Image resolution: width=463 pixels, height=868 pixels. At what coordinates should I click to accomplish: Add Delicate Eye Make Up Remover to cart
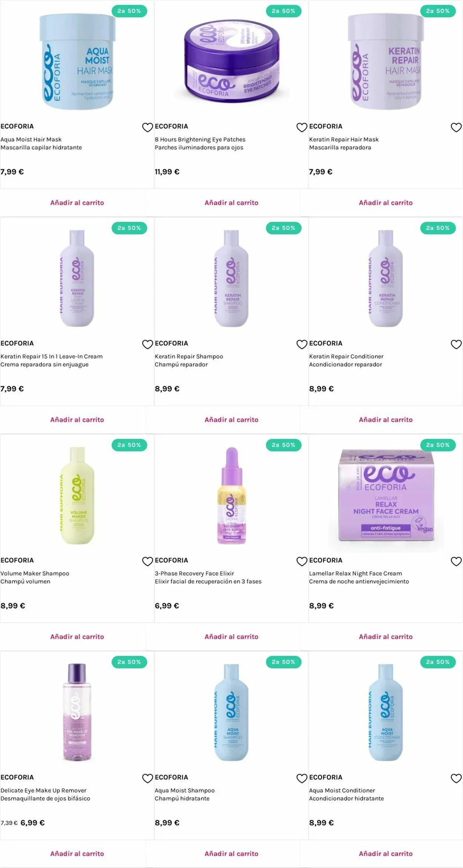[x=77, y=854]
